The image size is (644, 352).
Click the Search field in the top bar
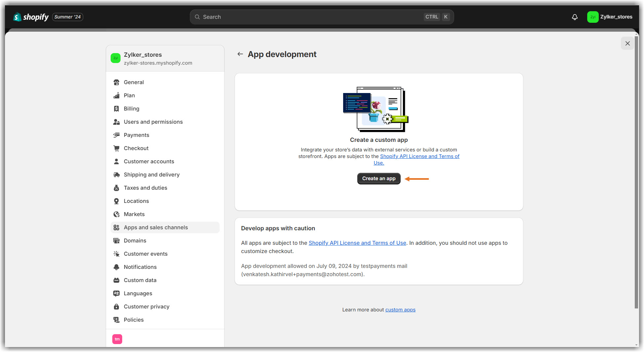pos(322,17)
